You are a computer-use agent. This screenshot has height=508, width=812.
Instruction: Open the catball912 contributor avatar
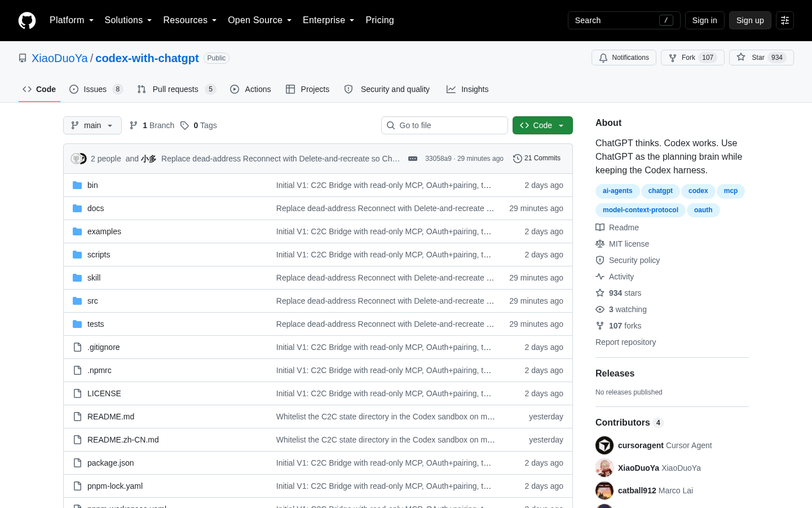604,491
